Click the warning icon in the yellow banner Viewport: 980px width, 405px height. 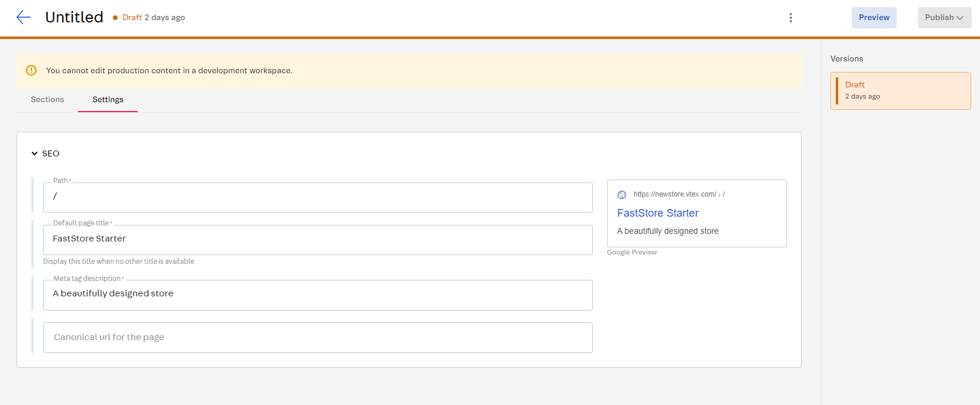(x=31, y=70)
